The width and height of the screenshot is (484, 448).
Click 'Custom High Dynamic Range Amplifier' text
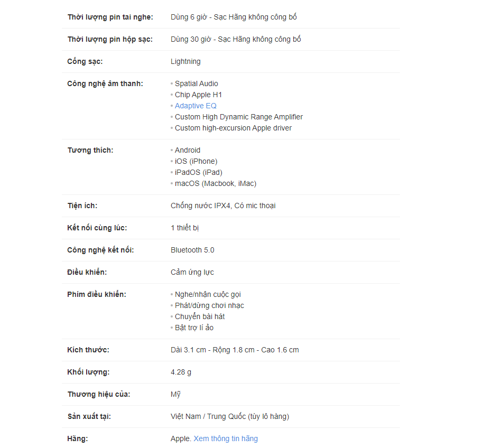pos(239,117)
